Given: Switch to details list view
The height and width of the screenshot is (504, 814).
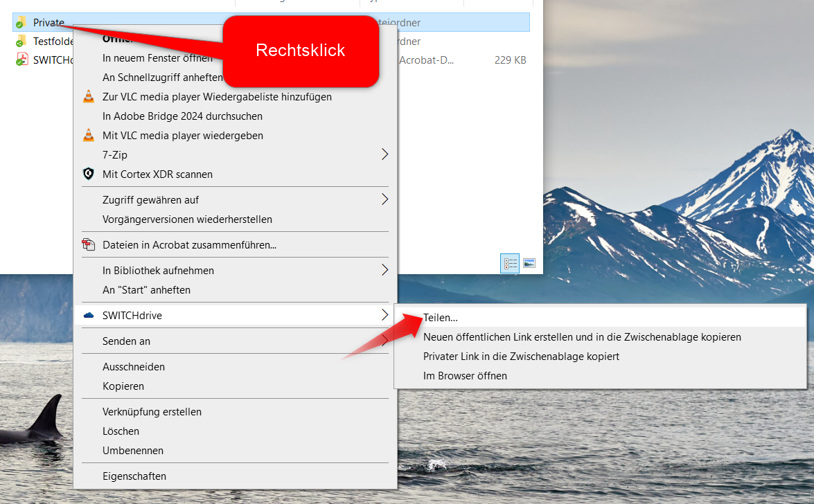Looking at the screenshot, I should pos(511,263).
